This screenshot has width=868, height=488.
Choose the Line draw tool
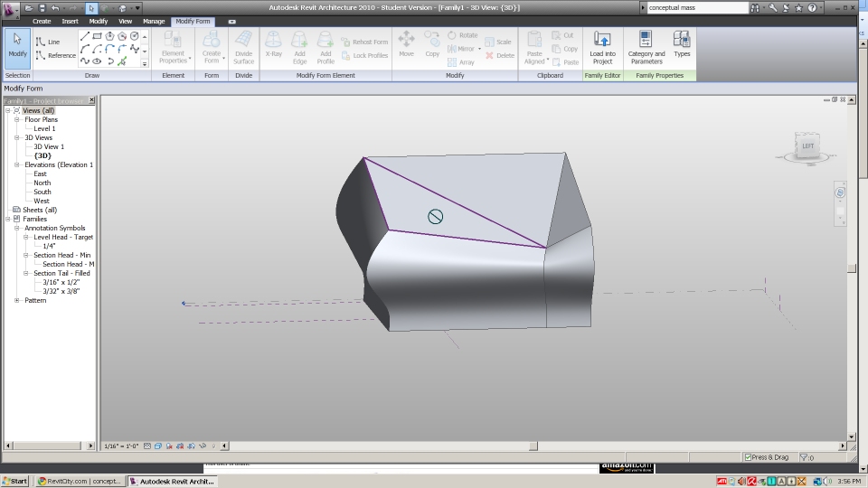pos(48,42)
